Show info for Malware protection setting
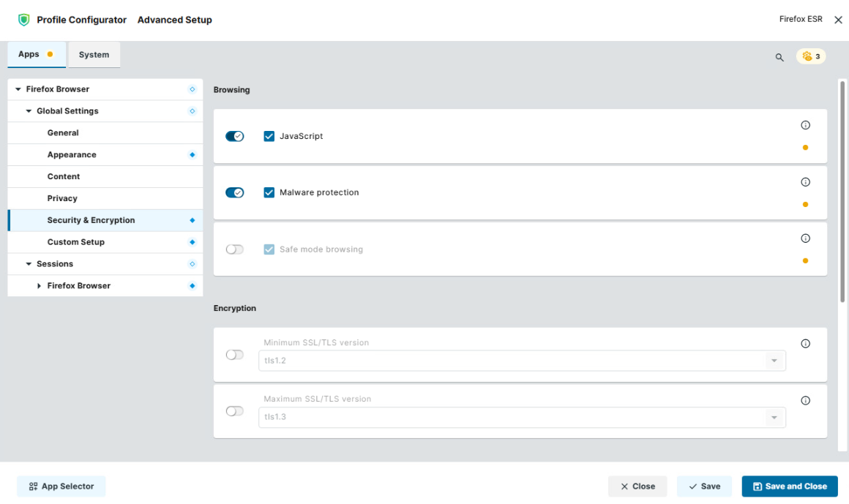849x504 pixels. 805,182
